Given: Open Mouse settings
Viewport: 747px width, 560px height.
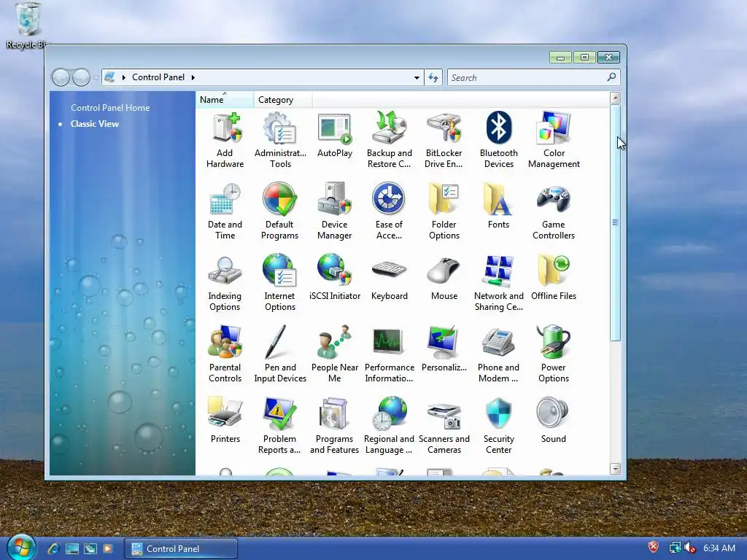Looking at the screenshot, I should pos(444,278).
